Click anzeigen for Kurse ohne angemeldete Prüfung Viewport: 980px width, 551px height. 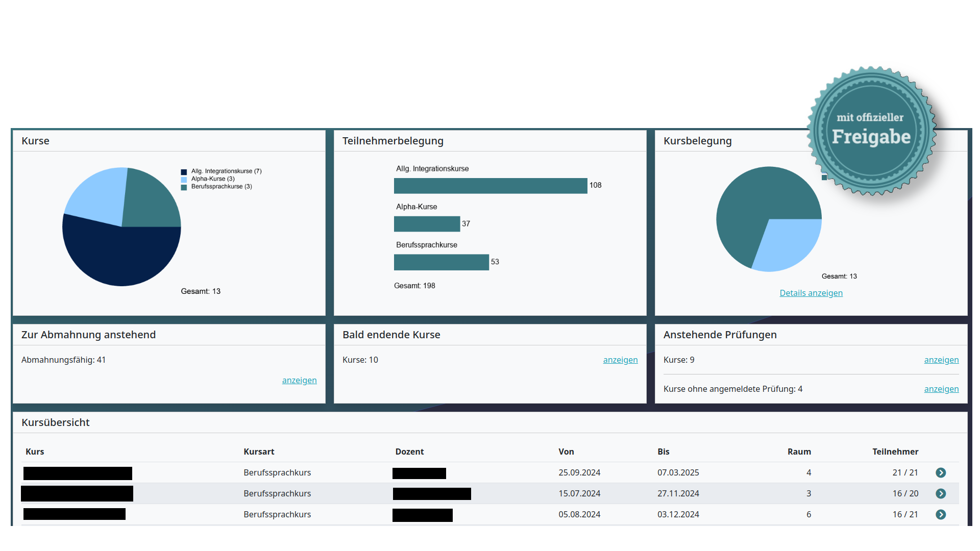pos(941,389)
